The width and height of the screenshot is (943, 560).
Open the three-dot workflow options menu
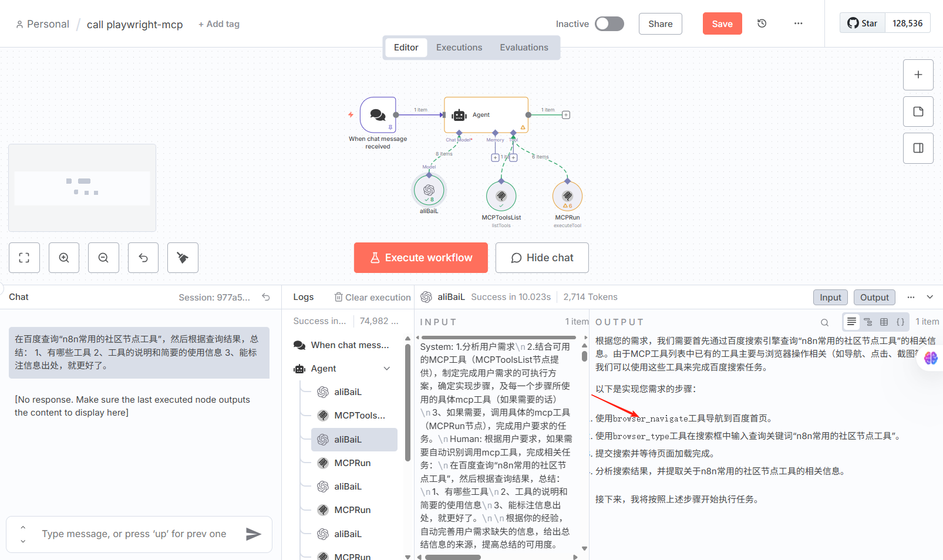(798, 23)
